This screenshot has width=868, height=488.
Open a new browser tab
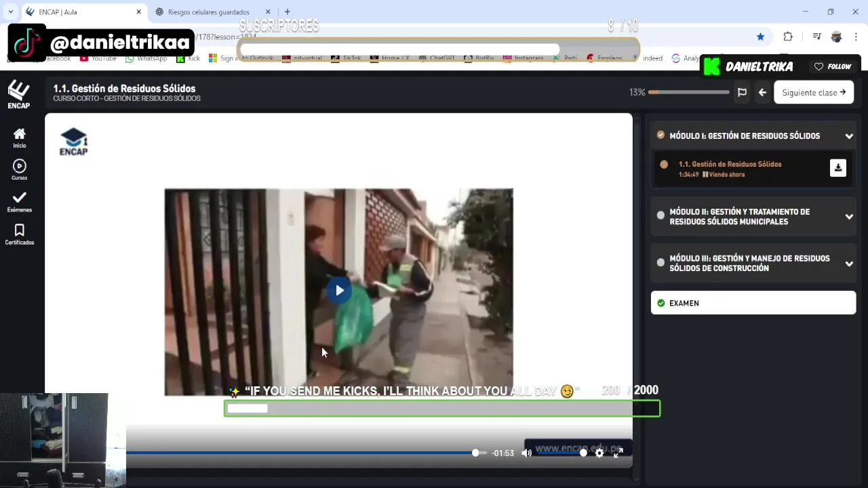click(288, 12)
